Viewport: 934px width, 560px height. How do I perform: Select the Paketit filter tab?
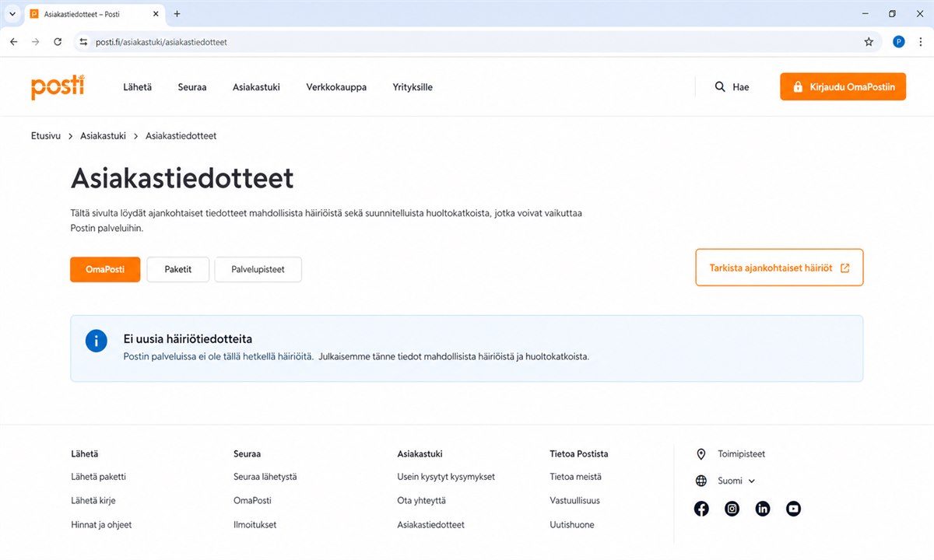pyautogui.click(x=177, y=269)
